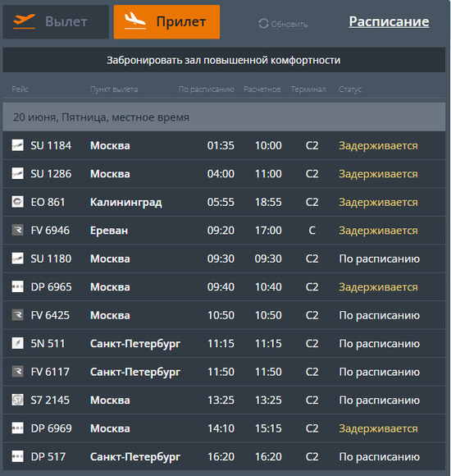Select the Прилет arrivals tab
The width and height of the screenshot is (451, 476).
click(x=166, y=22)
